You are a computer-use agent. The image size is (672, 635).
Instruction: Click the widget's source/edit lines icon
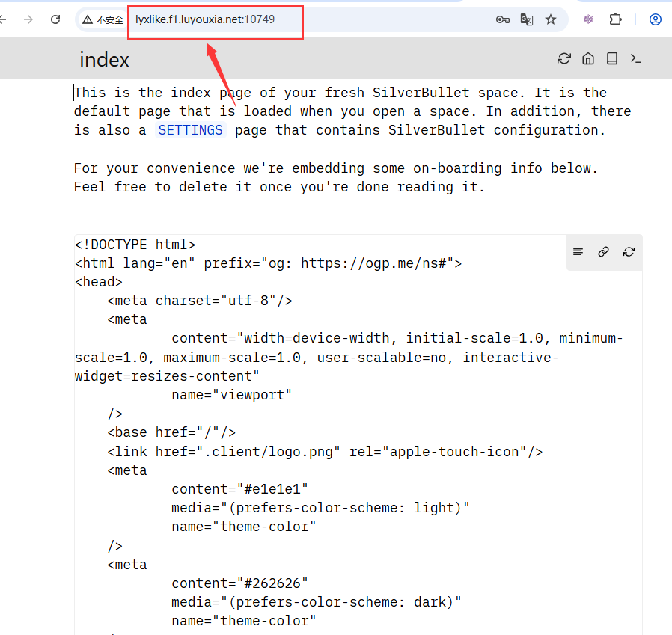[x=578, y=251]
